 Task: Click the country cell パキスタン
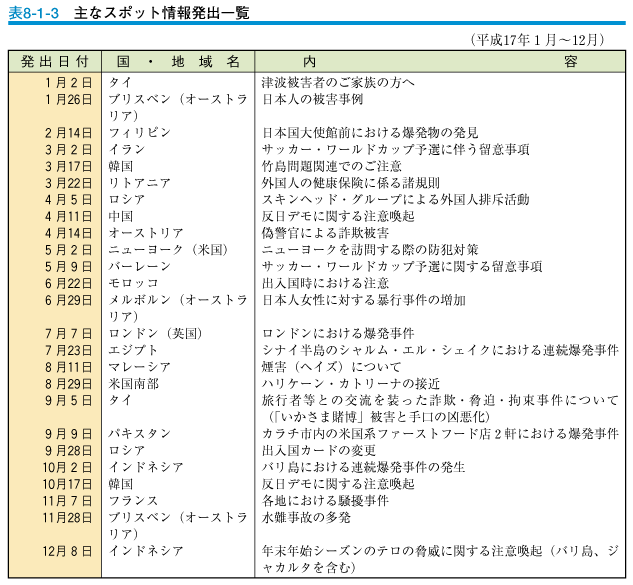click(140, 434)
